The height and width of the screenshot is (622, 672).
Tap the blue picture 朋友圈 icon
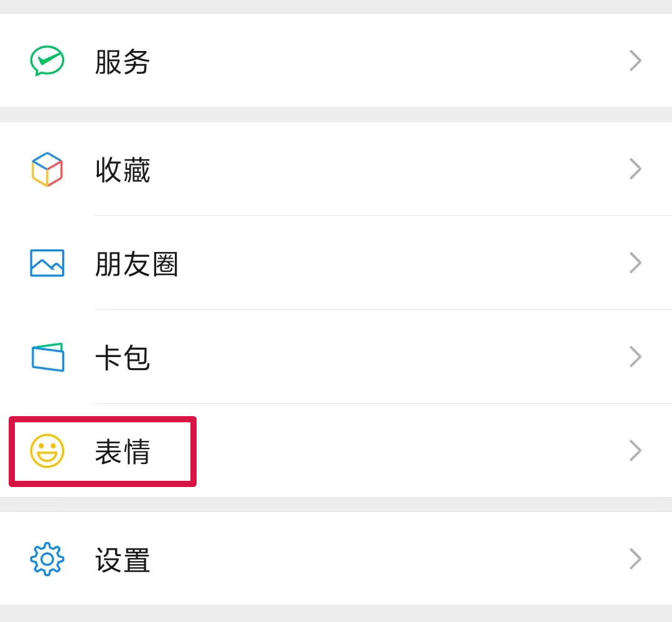click(47, 263)
